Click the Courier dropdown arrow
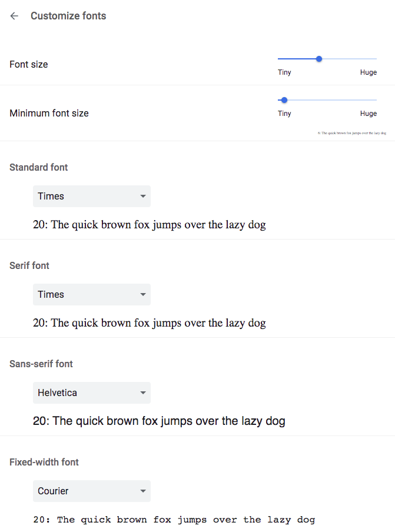This screenshot has width=395, height=532. point(143,491)
